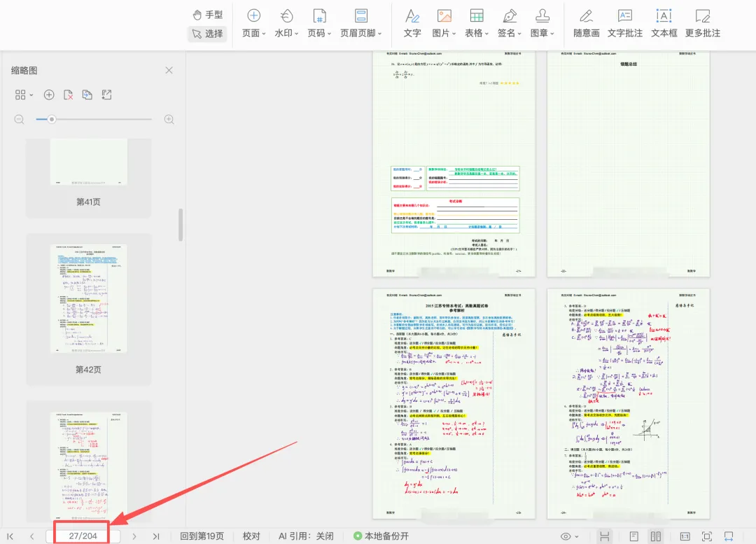Click the delete page icon in thumbnail panel
Screen dimensions: 756x544
point(68,95)
